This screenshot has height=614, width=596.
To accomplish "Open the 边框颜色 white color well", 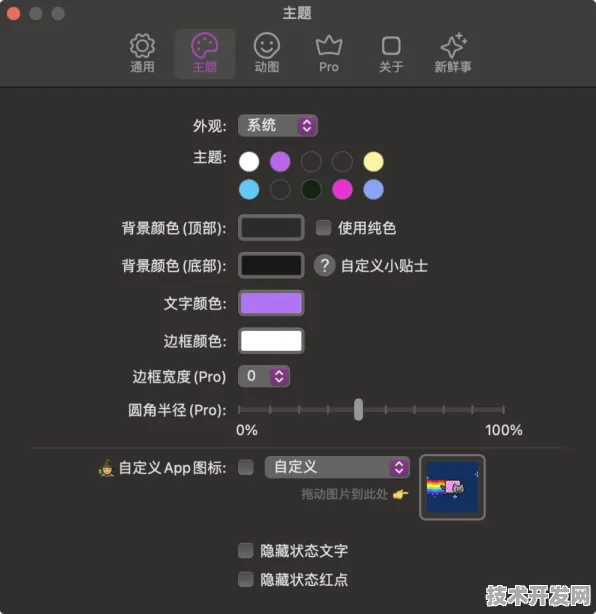I will [271, 341].
